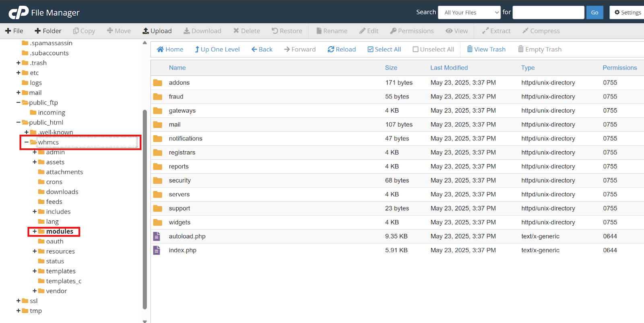Viewport: 644px width, 323px height.
Task: Select the templates_c folder in tree
Action: click(x=64, y=281)
